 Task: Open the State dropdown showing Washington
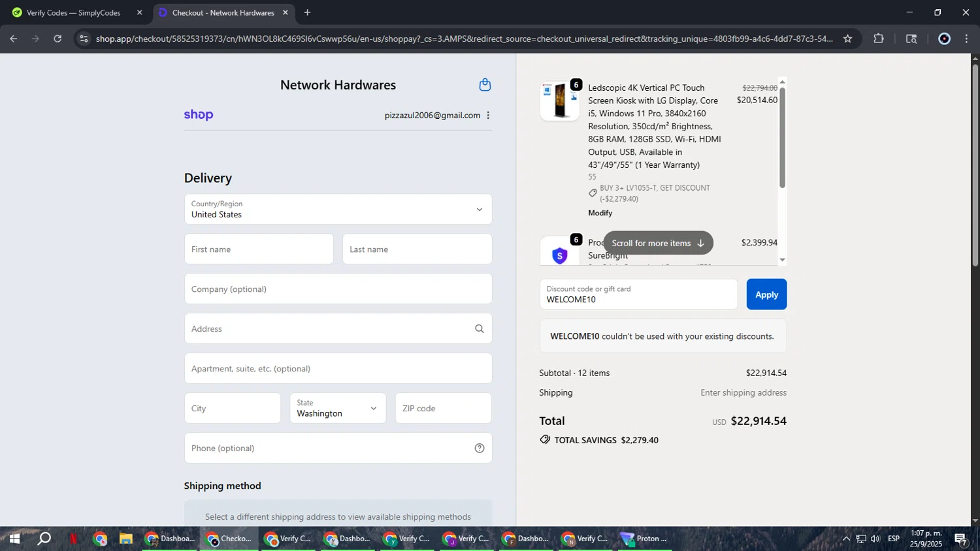338,408
